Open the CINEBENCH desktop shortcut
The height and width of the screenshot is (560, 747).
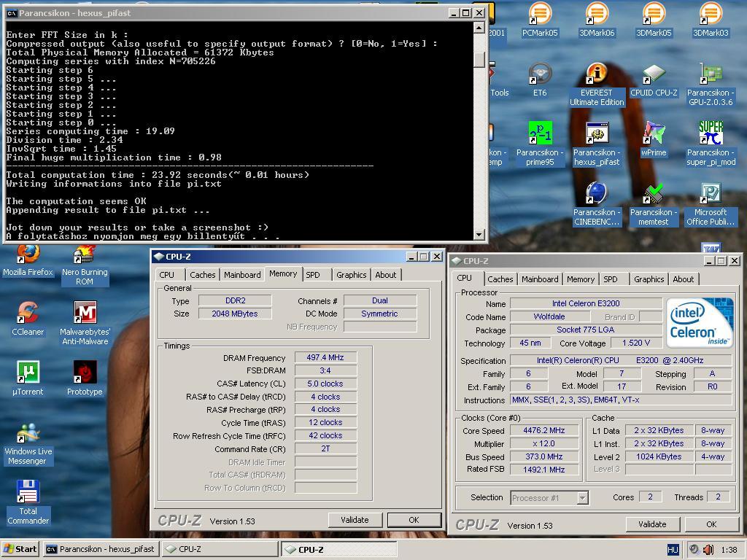(597, 204)
